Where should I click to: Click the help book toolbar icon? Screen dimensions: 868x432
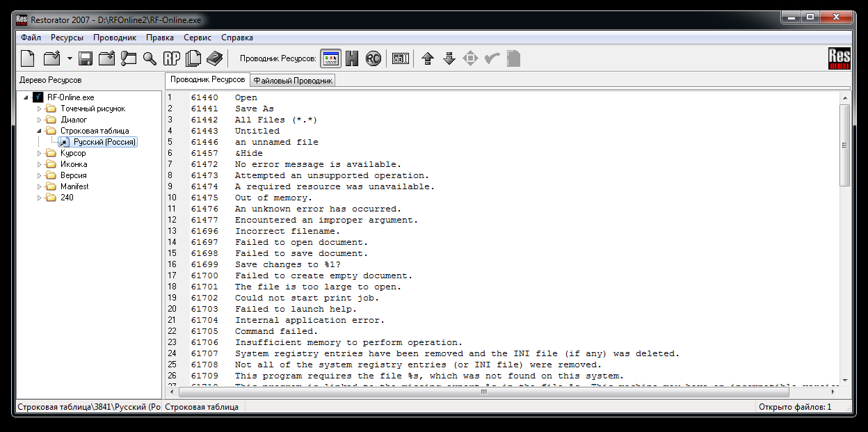215,58
